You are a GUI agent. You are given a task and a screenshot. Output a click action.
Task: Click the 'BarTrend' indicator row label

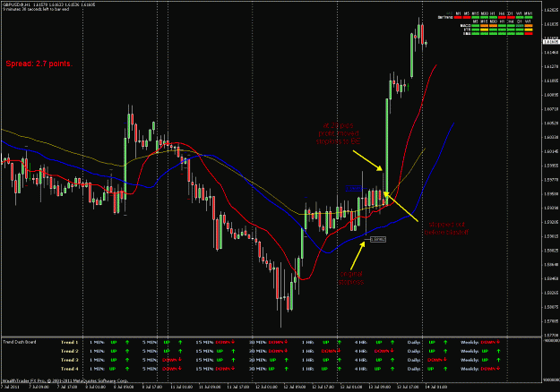pyautogui.click(x=445, y=17)
